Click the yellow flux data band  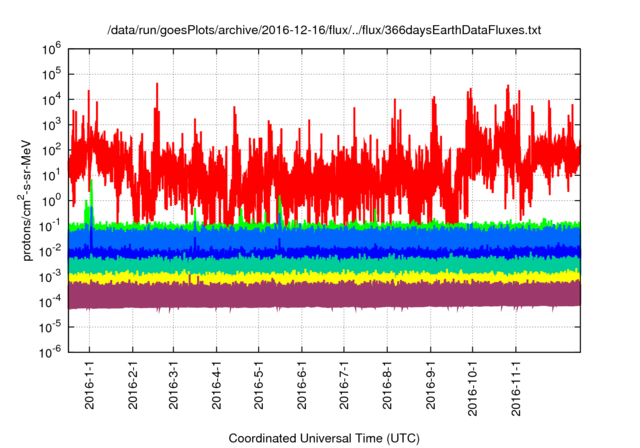coord(324,277)
